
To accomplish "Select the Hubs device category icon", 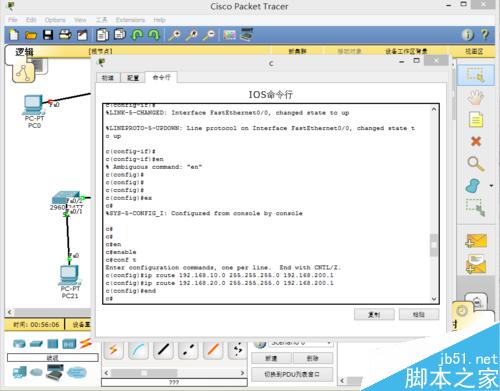I will [x=53, y=344].
